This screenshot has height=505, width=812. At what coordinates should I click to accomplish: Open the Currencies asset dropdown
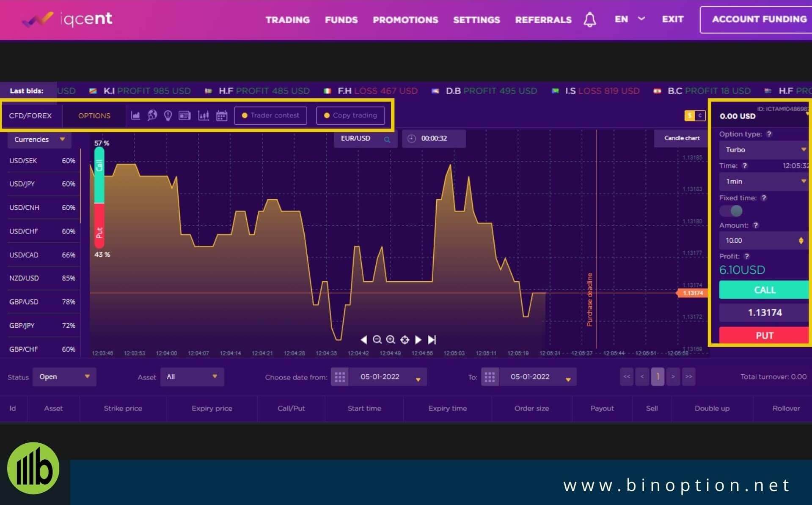tap(39, 140)
